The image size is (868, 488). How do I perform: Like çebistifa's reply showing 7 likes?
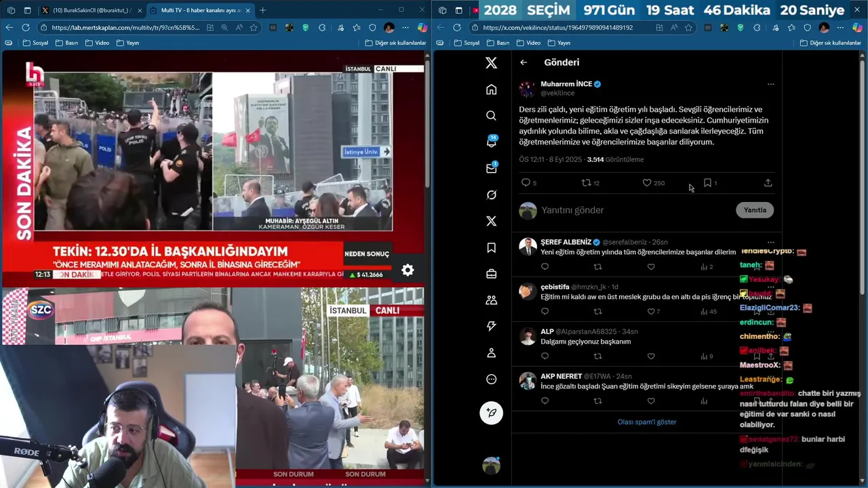(651, 312)
